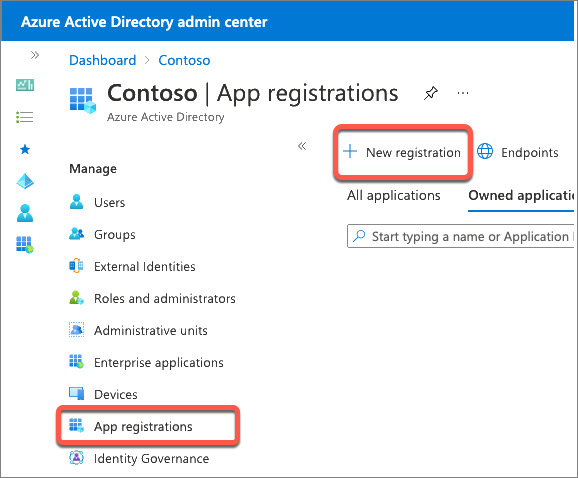
Task: Click the Identity Governance icon
Action: click(76, 458)
